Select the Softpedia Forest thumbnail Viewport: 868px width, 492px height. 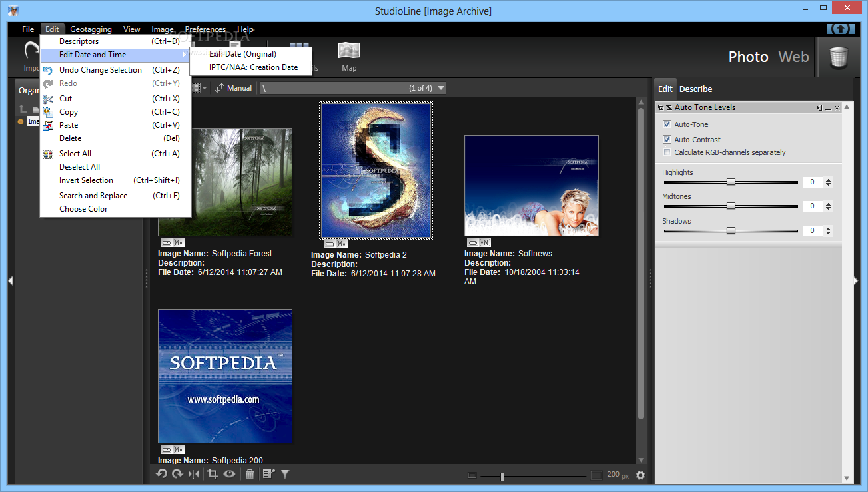(225, 182)
